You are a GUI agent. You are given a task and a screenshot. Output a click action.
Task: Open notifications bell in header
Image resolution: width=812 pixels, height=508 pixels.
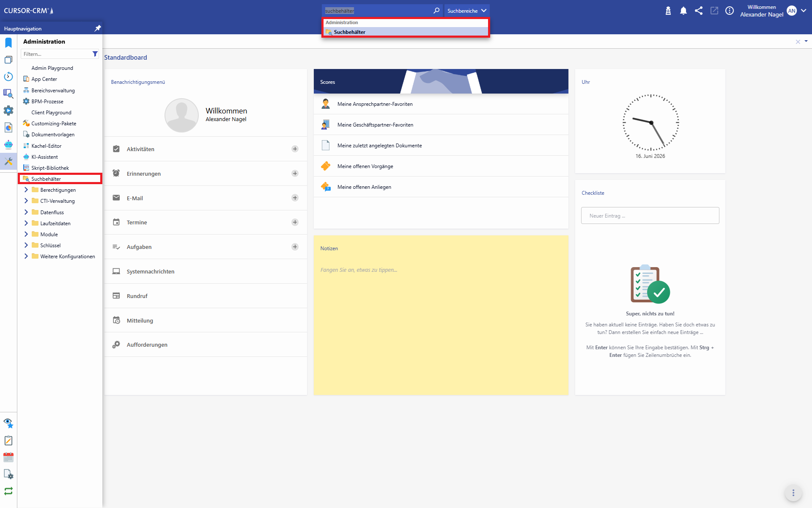[x=683, y=11]
